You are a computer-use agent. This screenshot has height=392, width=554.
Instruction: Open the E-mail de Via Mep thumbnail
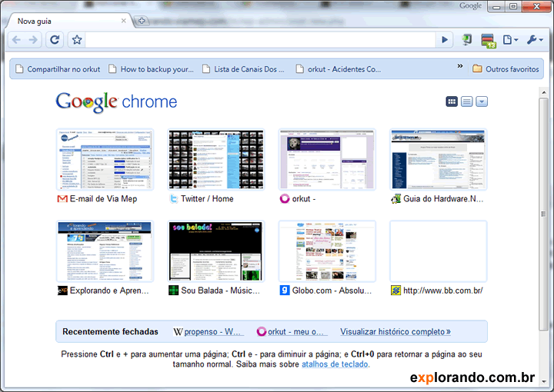[x=105, y=159]
